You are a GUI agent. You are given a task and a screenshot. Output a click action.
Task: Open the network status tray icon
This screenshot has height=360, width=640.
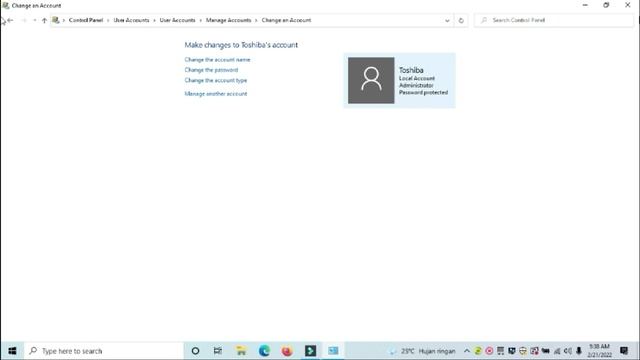(x=557, y=351)
